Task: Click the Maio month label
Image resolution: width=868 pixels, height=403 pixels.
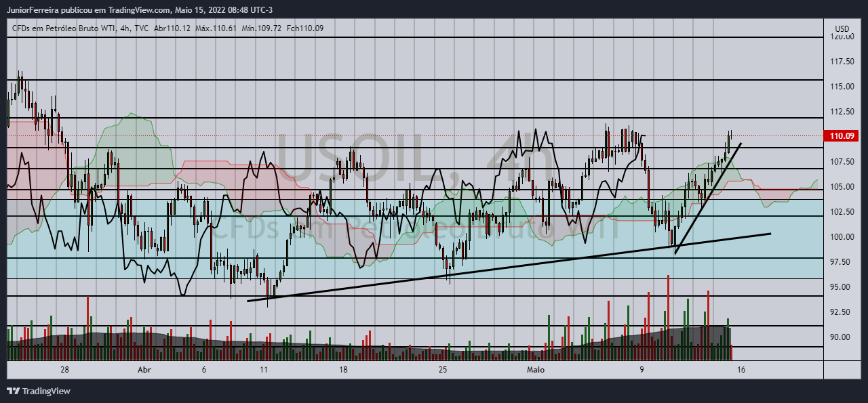Action: pyautogui.click(x=536, y=370)
